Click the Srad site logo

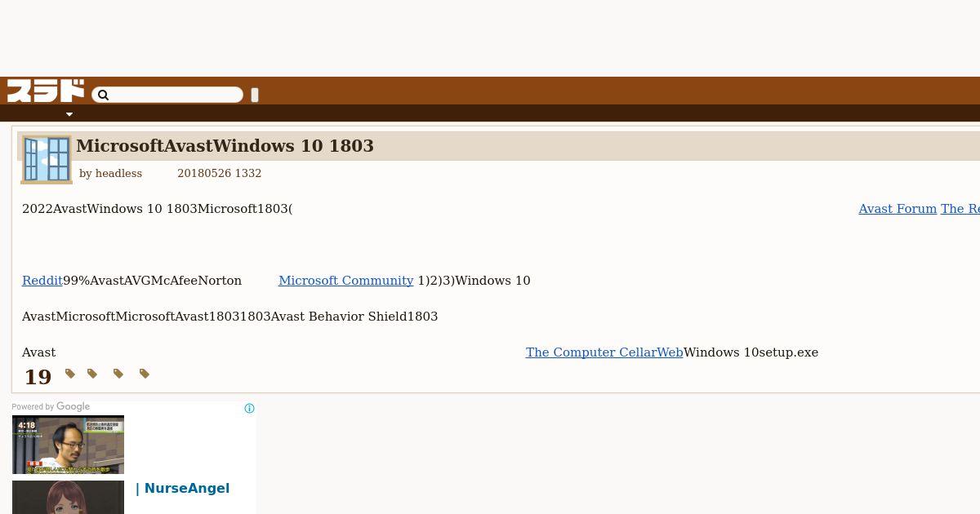coord(46,91)
